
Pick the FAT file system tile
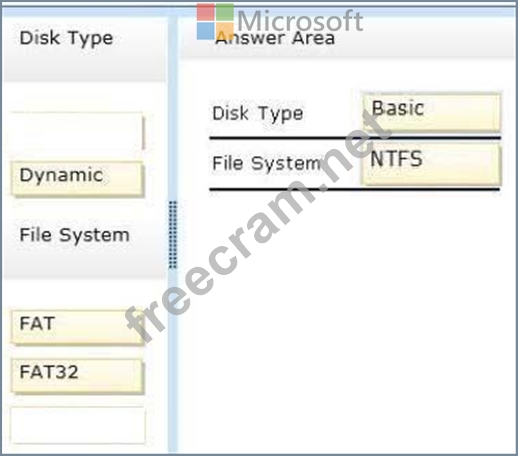(77, 327)
